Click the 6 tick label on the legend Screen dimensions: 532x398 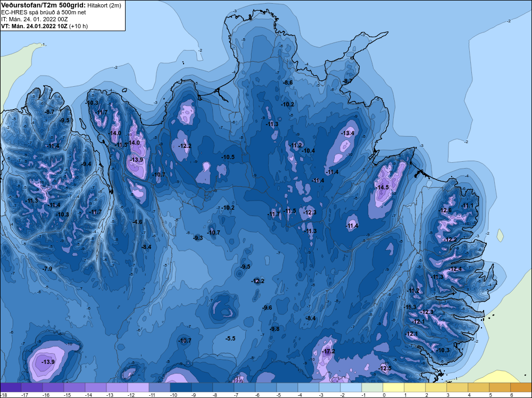(x=512, y=395)
